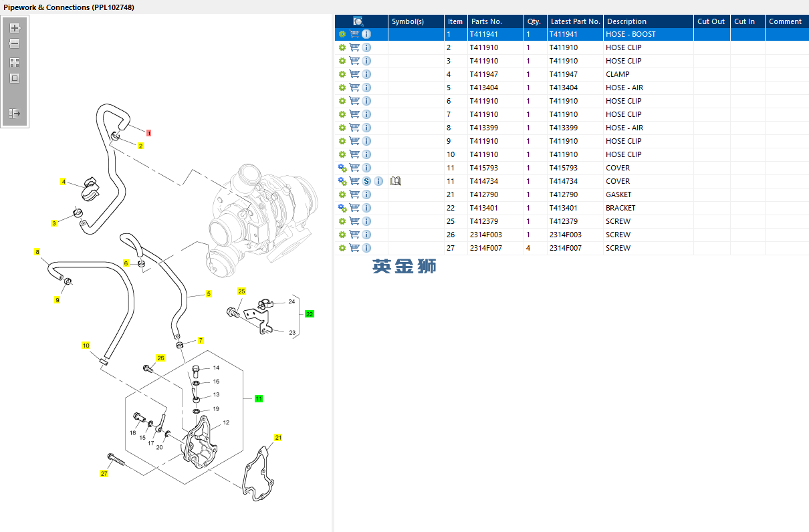This screenshot has width=809, height=532.
Task: Click the Latest Part No. column header
Action: [x=575, y=21]
